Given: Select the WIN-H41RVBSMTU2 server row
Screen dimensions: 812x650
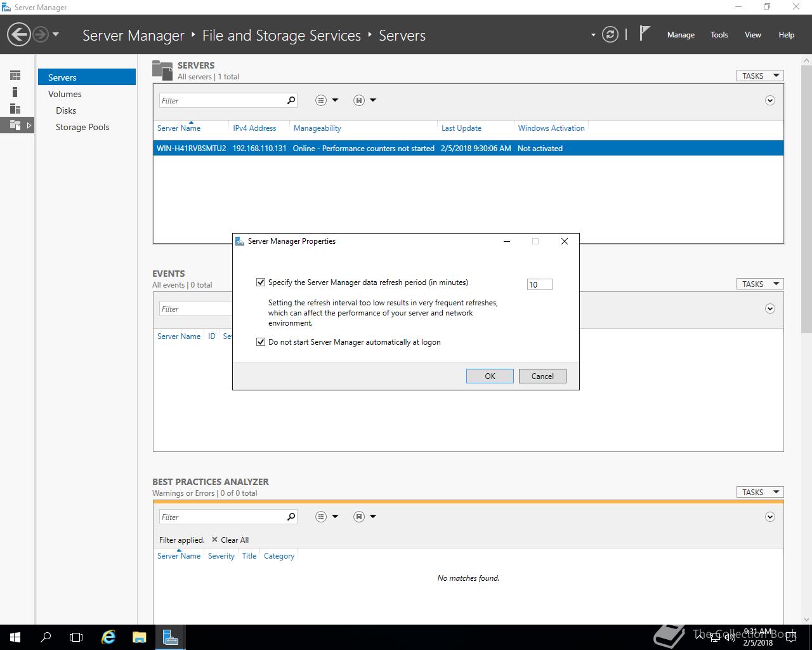Looking at the screenshot, I should (468, 148).
